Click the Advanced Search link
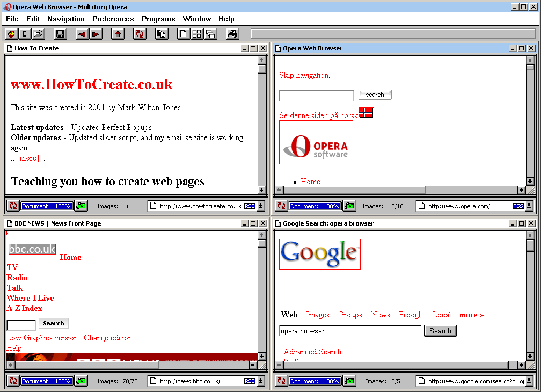This screenshot has height=392, width=541. coord(312,352)
